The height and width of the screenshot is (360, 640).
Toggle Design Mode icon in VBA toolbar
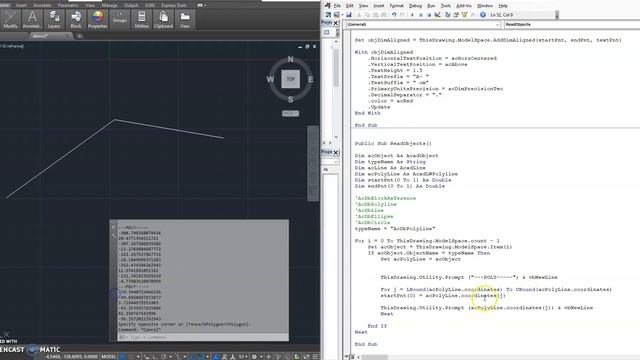pyautogui.click(x=438, y=15)
